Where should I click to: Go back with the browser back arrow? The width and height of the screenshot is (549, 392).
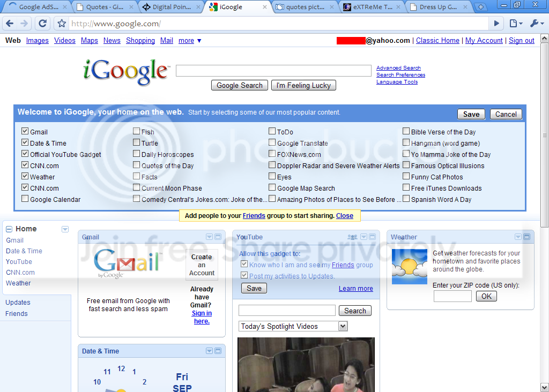tap(10, 24)
